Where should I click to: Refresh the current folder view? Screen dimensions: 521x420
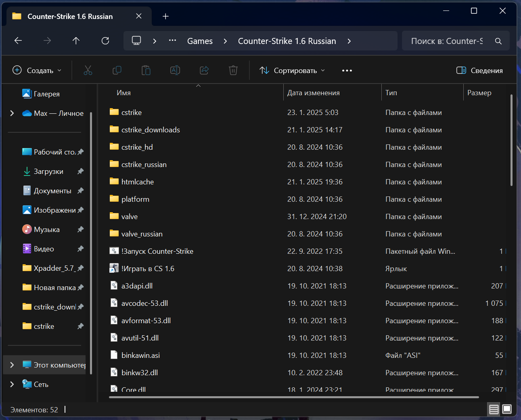tap(105, 41)
